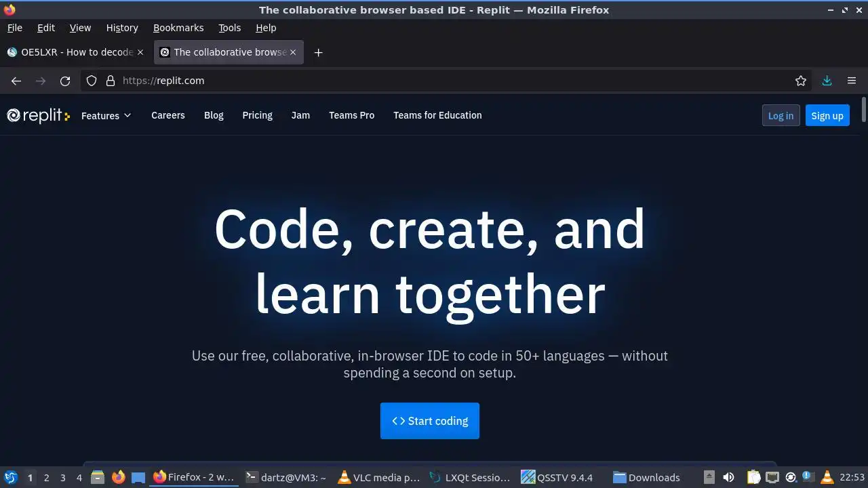Viewport: 868px width, 488px height.
Task: Click the Start coding button
Action: 430,421
